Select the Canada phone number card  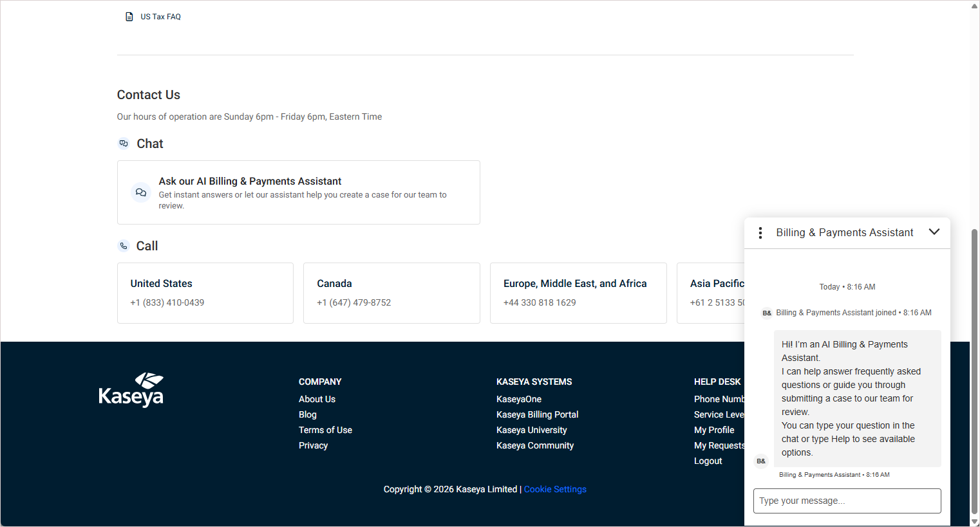pos(391,293)
